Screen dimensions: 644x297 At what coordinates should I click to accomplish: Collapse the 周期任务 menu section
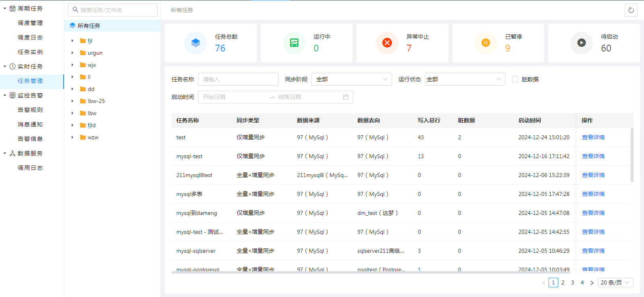[x=5, y=8]
